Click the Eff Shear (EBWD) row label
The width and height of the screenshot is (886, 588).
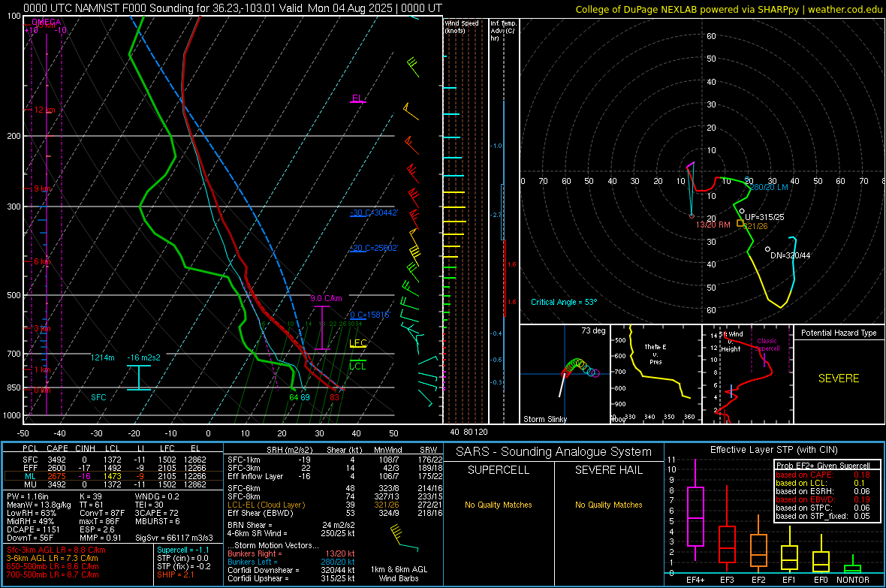[x=260, y=513]
